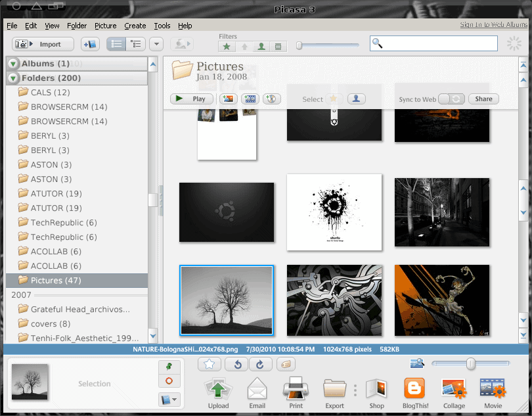The height and width of the screenshot is (416, 532).
Task: Click the Share button
Action: pos(483,99)
